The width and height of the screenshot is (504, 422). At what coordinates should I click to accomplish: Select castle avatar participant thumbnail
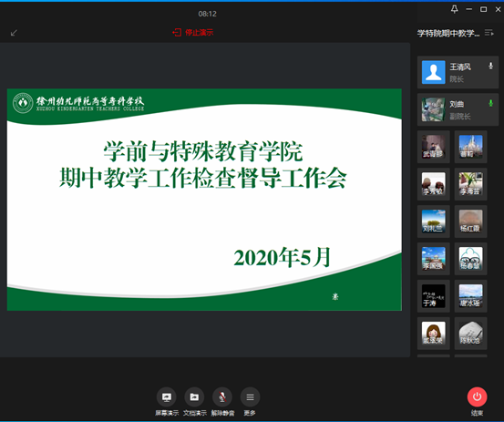pyautogui.click(x=470, y=147)
